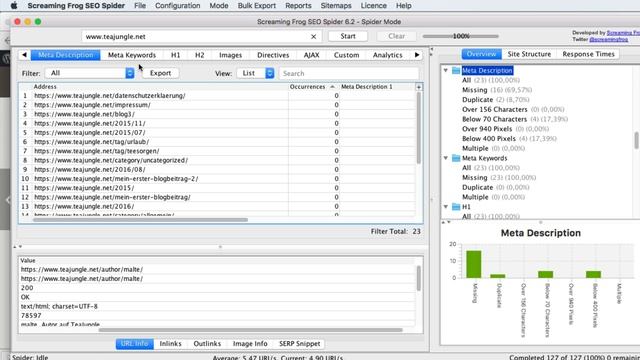Click the Clear button
The width and height of the screenshot is (640, 360).
click(396, 36)
